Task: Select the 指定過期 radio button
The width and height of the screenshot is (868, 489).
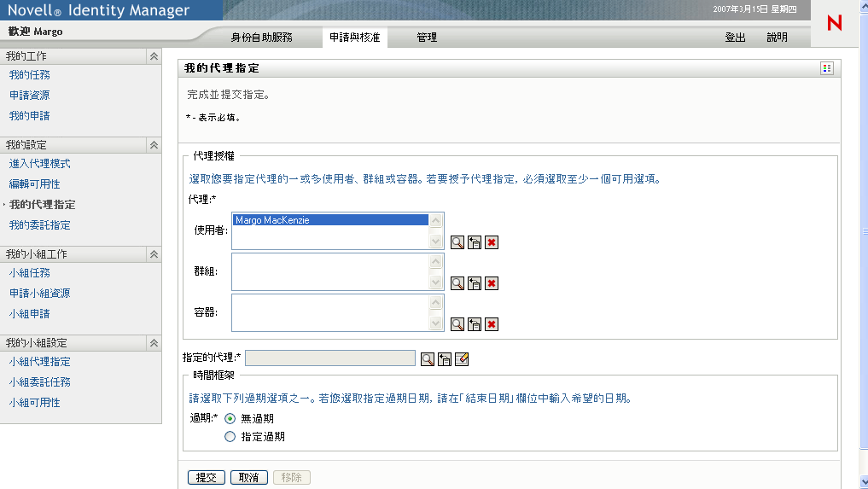Action: click(230, 436)
